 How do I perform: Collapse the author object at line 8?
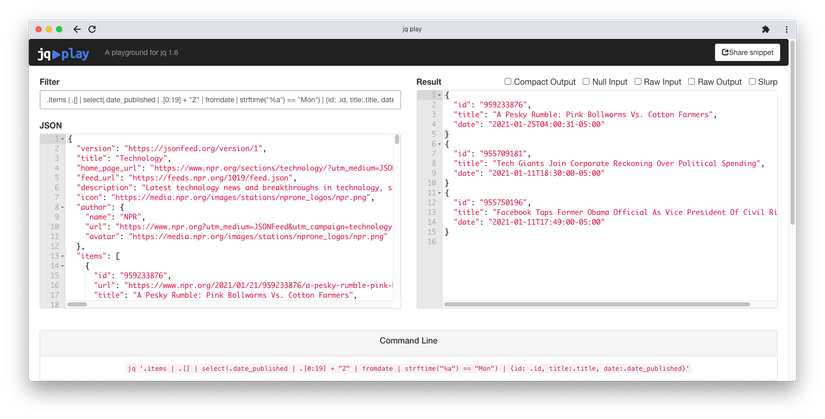[x=63, y=207]
